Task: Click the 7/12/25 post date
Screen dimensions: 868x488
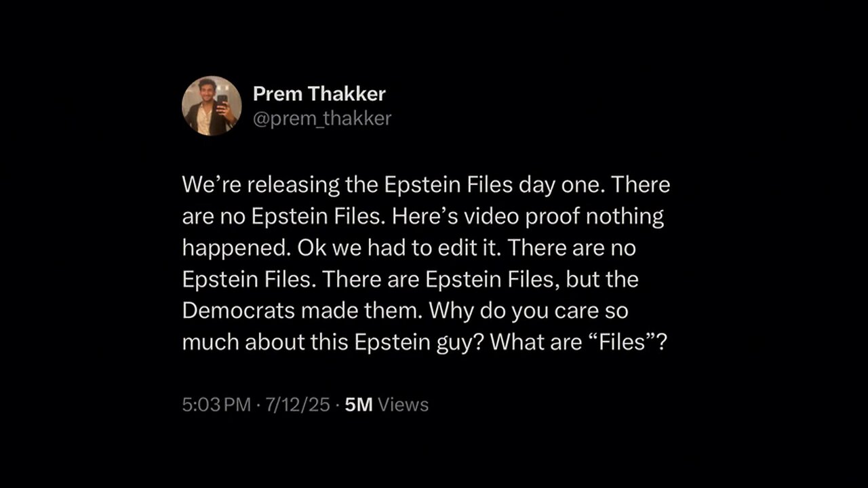Action: (x=298, y=405)
